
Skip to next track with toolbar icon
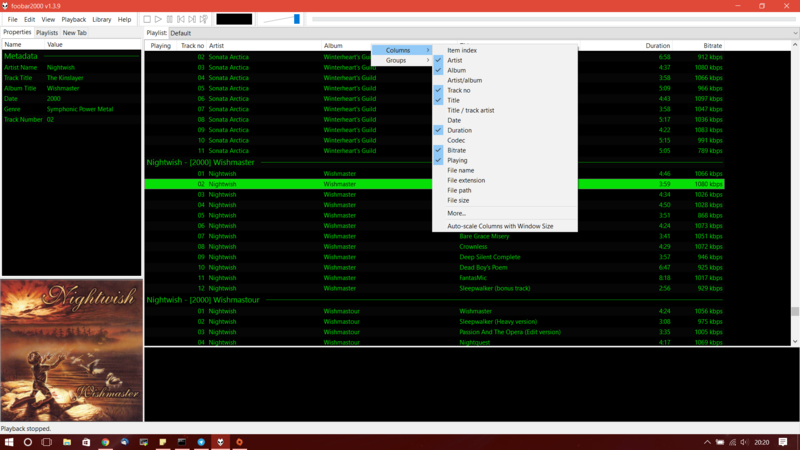192,19
